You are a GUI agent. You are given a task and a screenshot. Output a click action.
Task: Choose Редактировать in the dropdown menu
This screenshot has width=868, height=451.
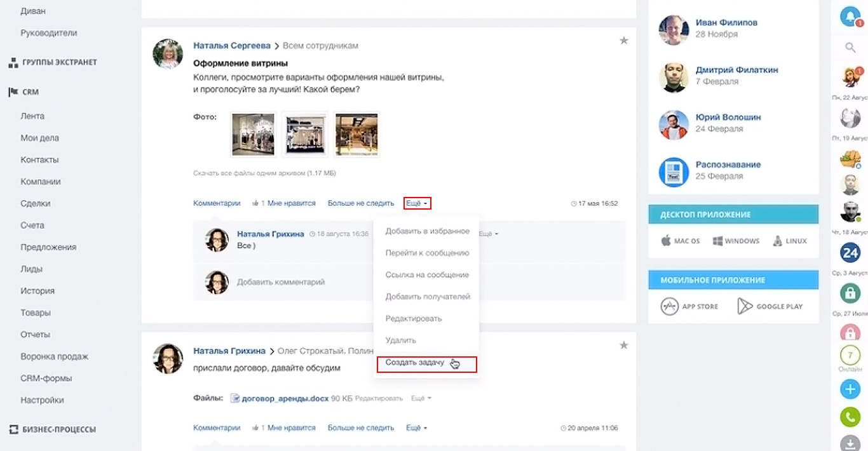413,319
